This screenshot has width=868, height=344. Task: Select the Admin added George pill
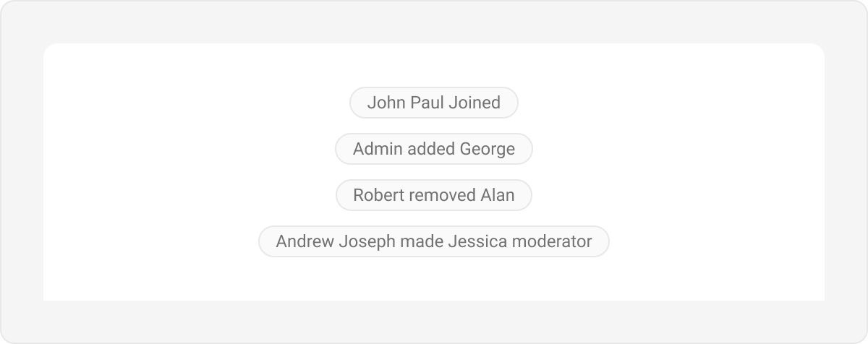tap(434, 149)
